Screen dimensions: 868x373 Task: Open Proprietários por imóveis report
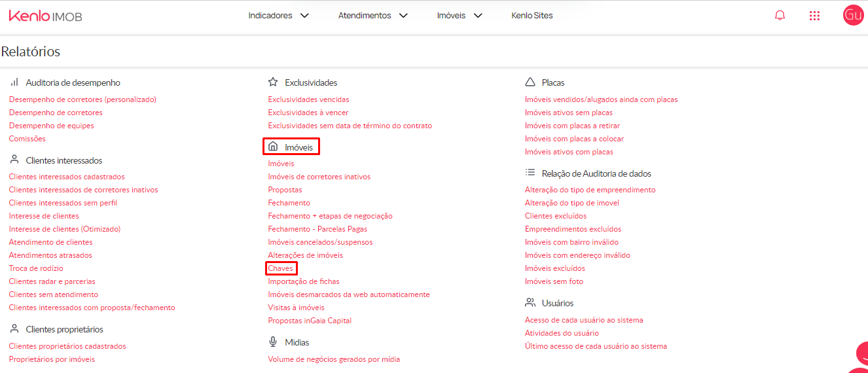pos(52,359)
